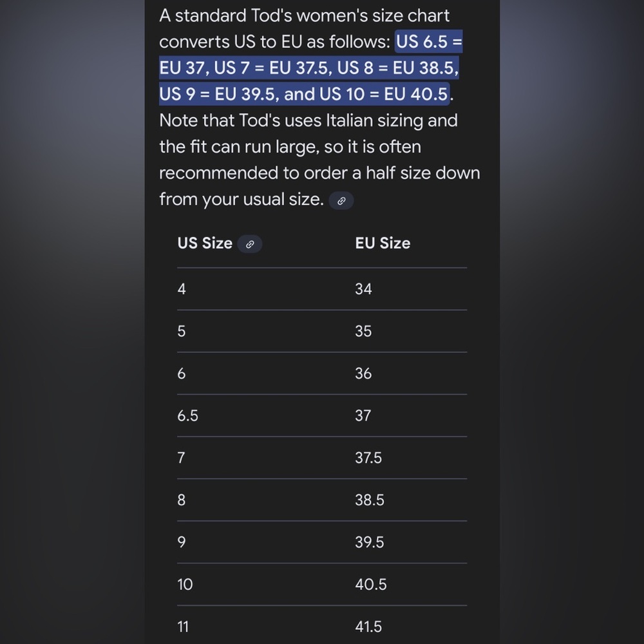The image size is (644, 644).
Task: Click the EU 41.5 table cell
Action: click(368, 627)
